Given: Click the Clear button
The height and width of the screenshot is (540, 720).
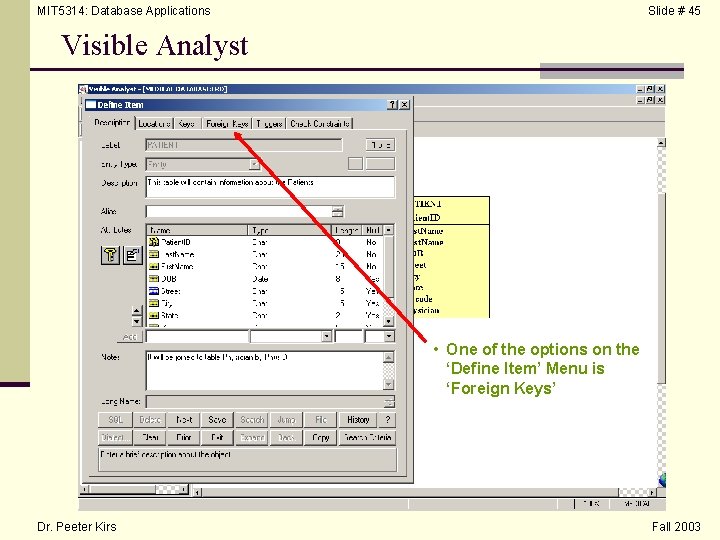Looking at the screenshot, I should pyautogui.click(x=150, y=438).
